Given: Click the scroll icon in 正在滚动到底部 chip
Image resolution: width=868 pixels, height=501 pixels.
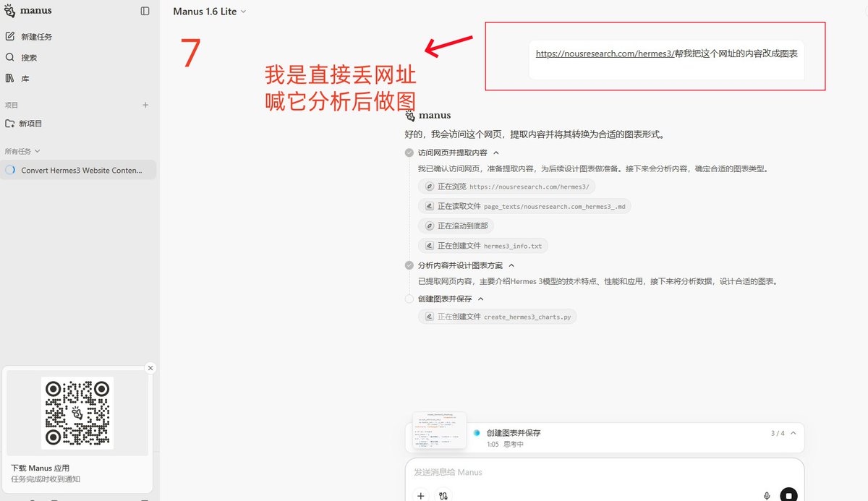Looking at the screenshot, I should coord(429,226).
